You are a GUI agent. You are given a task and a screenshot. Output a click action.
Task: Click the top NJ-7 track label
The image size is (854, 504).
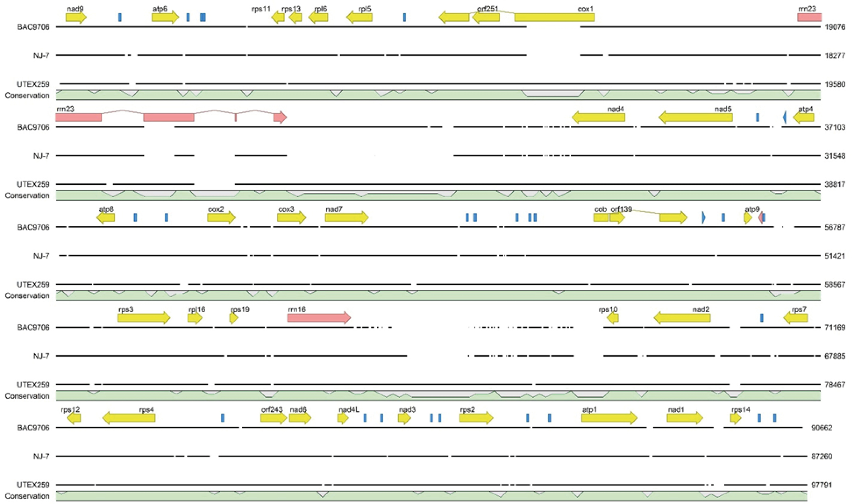pyautogui.click(x=41, y=55)
